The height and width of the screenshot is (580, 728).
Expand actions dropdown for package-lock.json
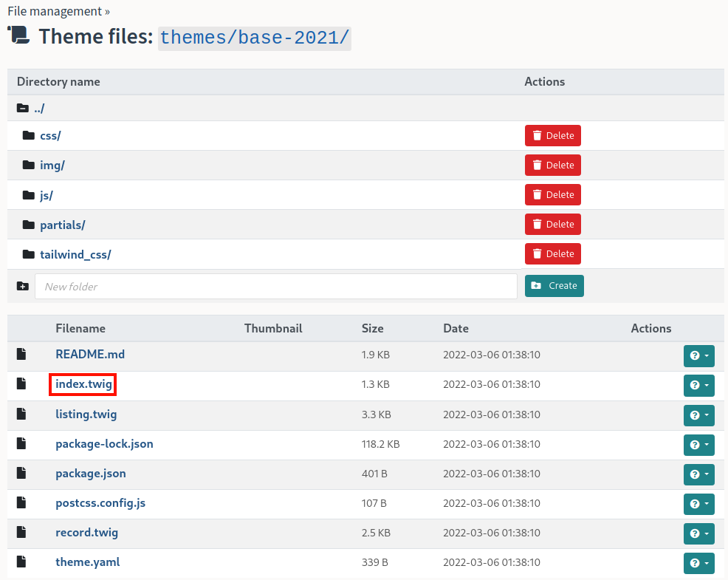pyautogui.click(x=698, y=446)
